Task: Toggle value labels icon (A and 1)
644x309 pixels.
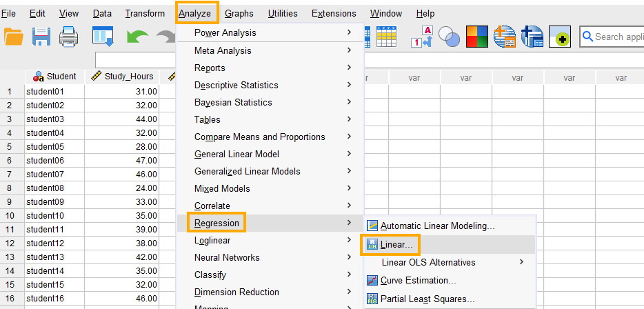Action: tap(421, 37)
